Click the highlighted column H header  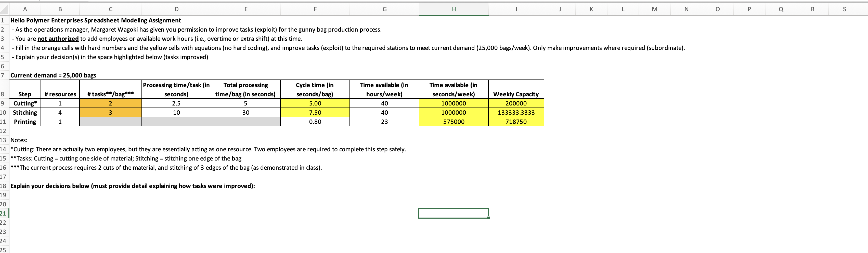(x=454, y=9)
